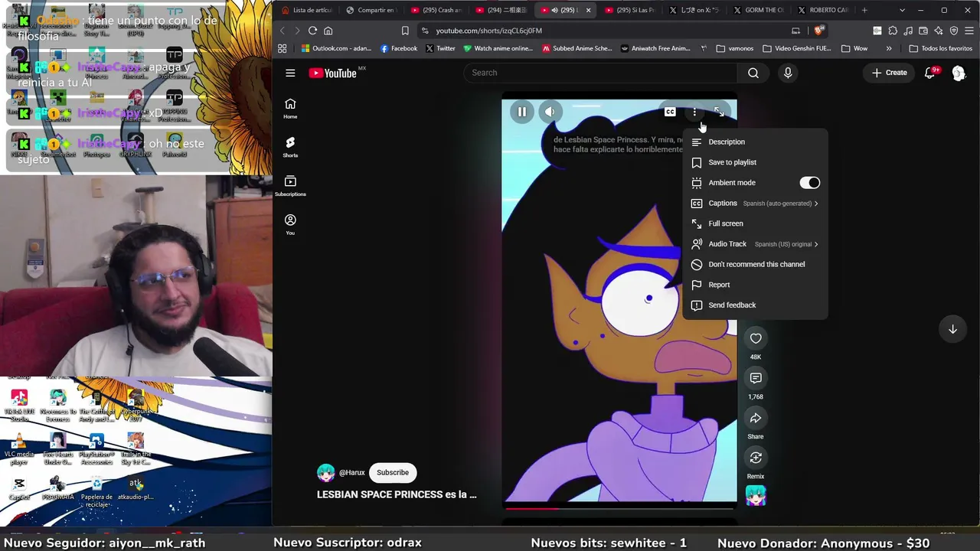This screenshot has width=980, height=551.
Task: Open the @Harux channel avatar
Action: coord(326,473)
